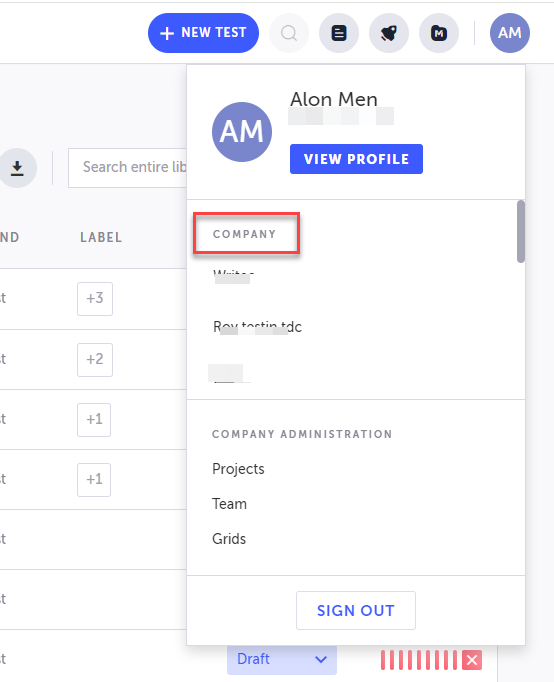Expand the Draft status dropdown
Screen dimensions: 554x682
[282, 659]
